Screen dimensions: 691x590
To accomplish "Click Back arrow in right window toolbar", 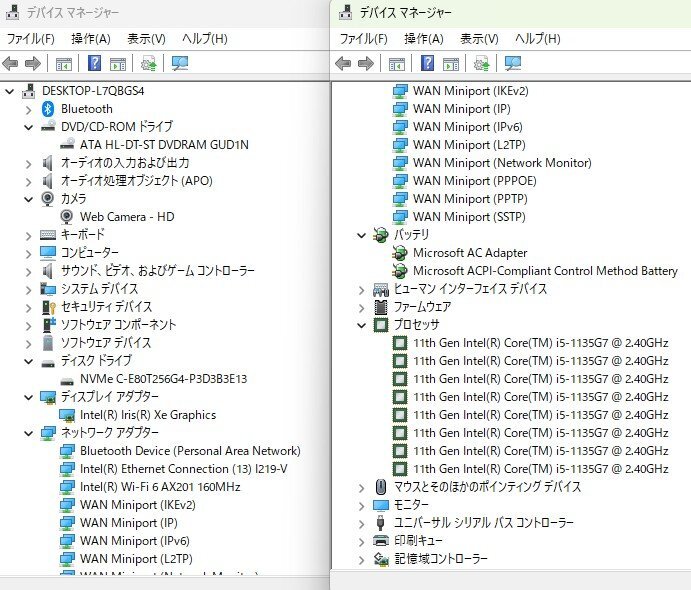I will (343, 64).
